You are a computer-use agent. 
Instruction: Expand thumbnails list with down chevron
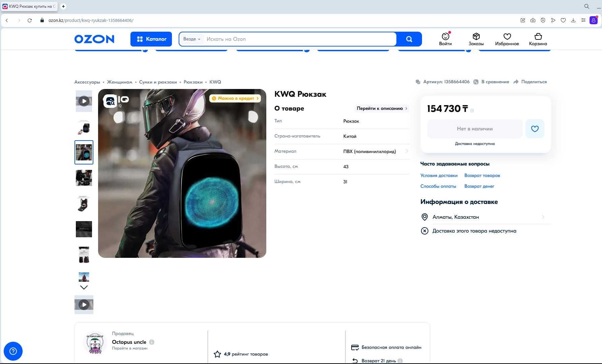[x=84, y=287]
